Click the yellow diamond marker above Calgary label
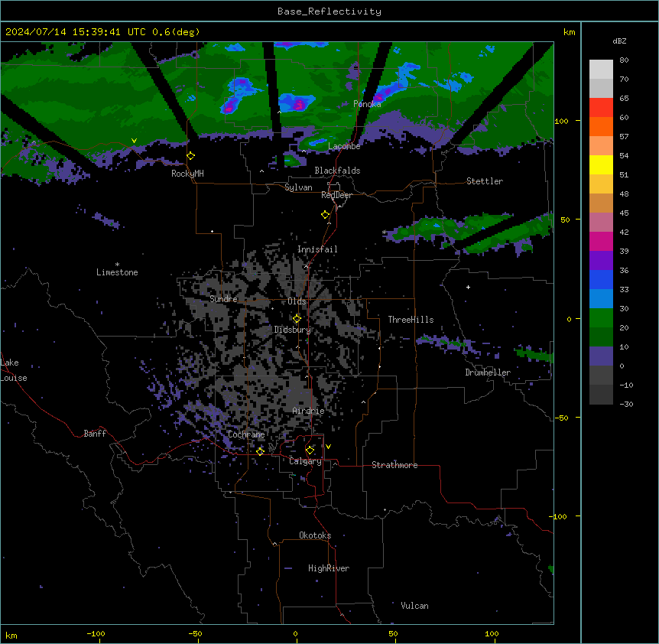The width and height of the screenshot is (659, 644). [310, 450]
